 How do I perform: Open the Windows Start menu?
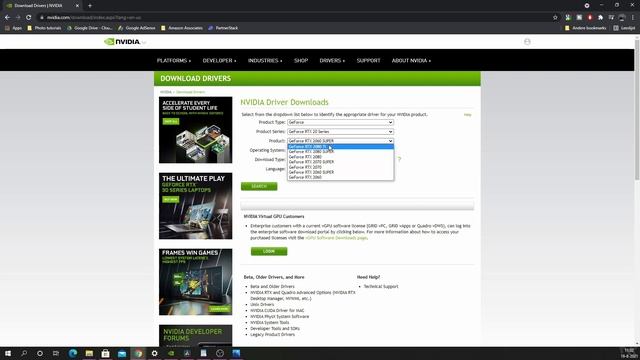pyautogui.click(x=8, y=353)
